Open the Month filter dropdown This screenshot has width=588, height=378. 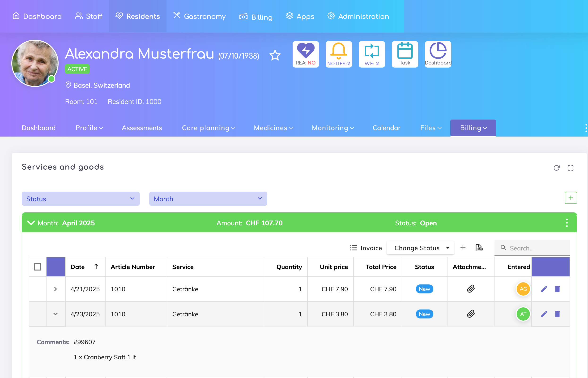tap(208, 199)
